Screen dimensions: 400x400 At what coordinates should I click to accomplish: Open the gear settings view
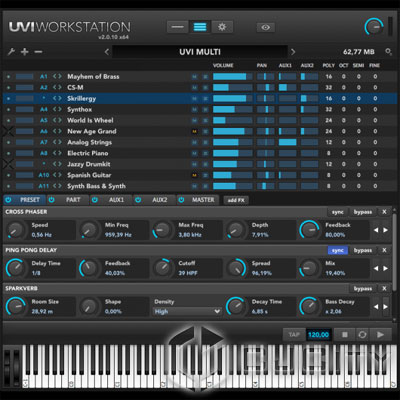(x=222, y=27)
